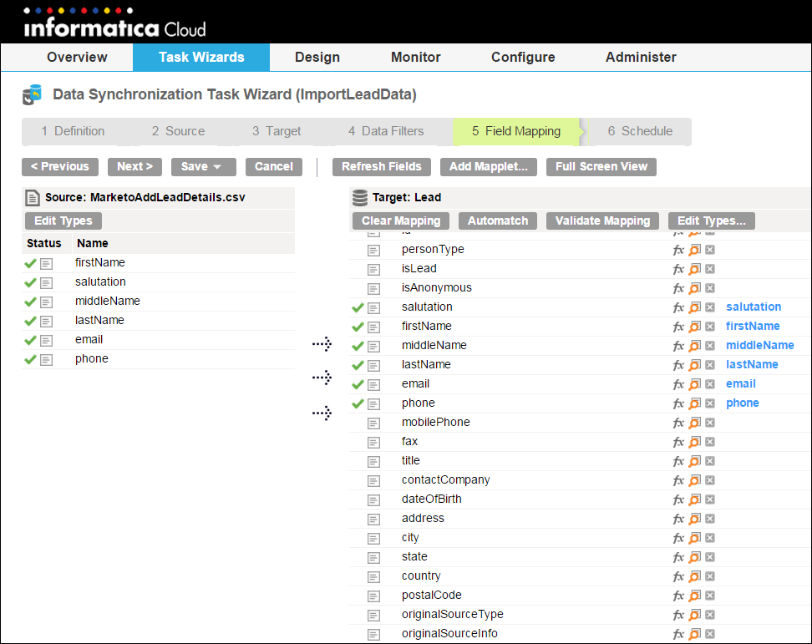The height and width of the screenshot is (644, 812).
Task: Clear mapping icon for address row
Action: pyautogui.click(x=710, y=518)
